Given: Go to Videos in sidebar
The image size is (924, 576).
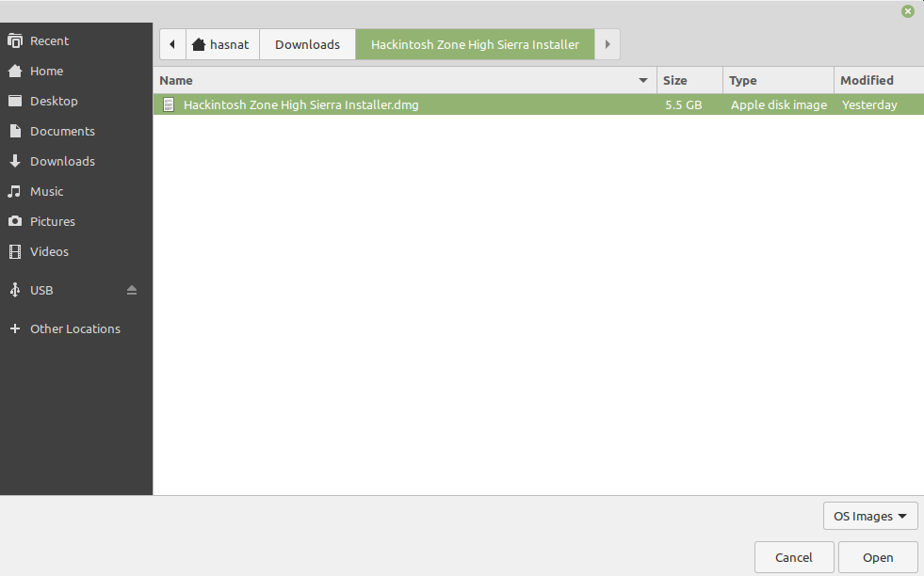Looking at the screenshot, I should (x=76, y=251).
